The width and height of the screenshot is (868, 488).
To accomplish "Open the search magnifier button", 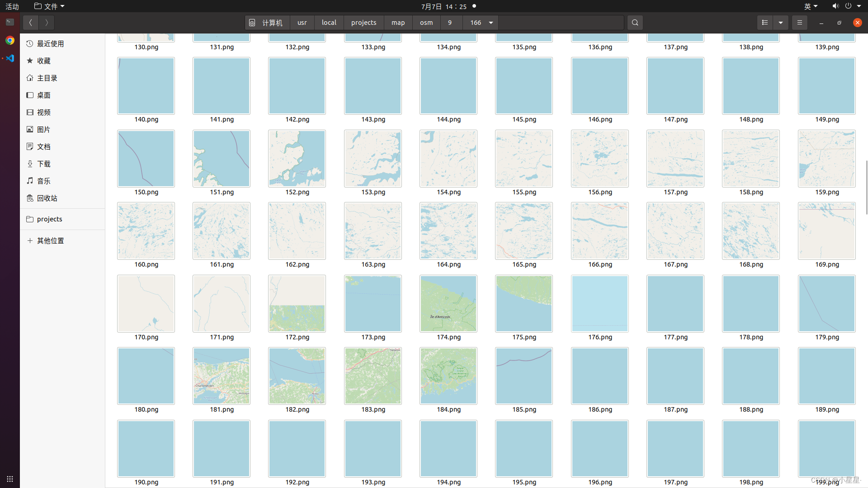I will [635, 23].
